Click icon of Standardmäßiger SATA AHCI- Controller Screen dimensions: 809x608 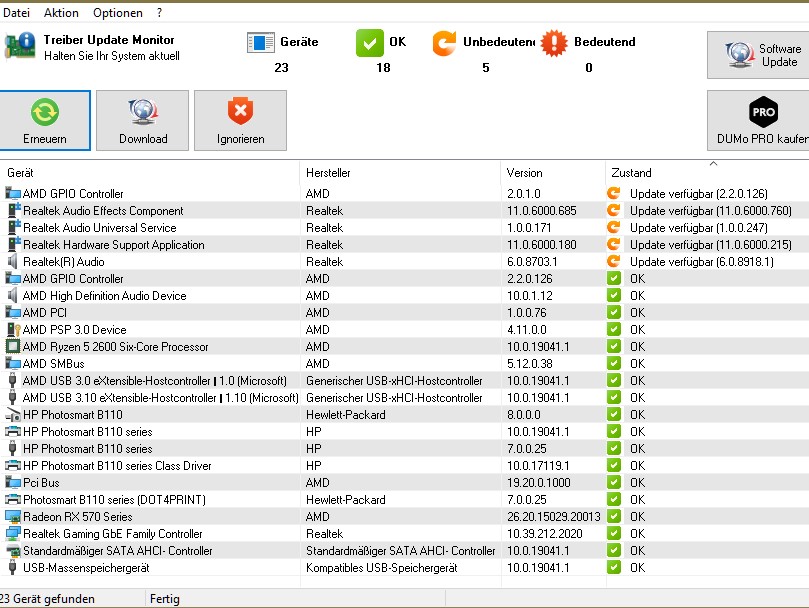(13, 551)
